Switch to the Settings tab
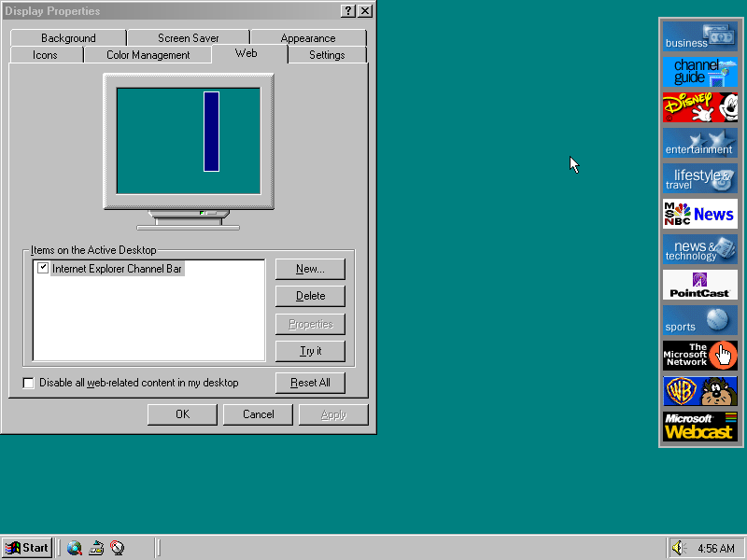The height and width of the screenshot is (560, 747). click(x=327, y=55)
